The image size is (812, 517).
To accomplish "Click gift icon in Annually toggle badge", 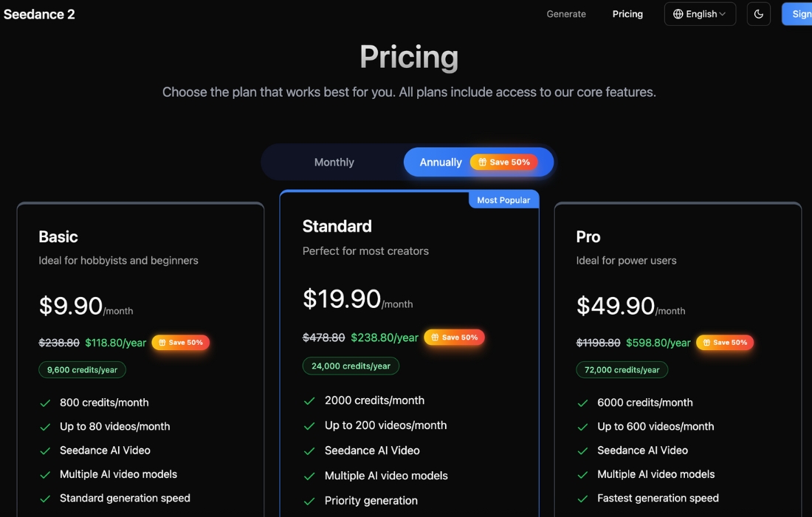I will click(482, 162).
